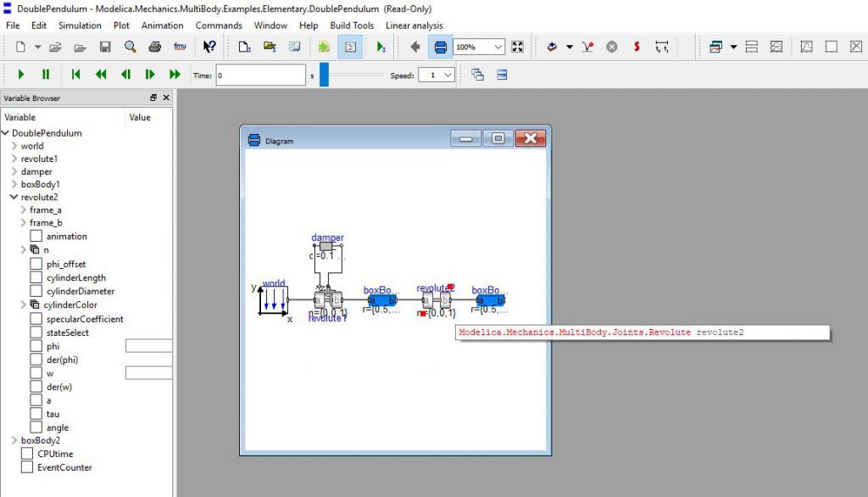Click the fast reverse animation button
This screenshot has width=868, height=497.
[x=101, y=75]
